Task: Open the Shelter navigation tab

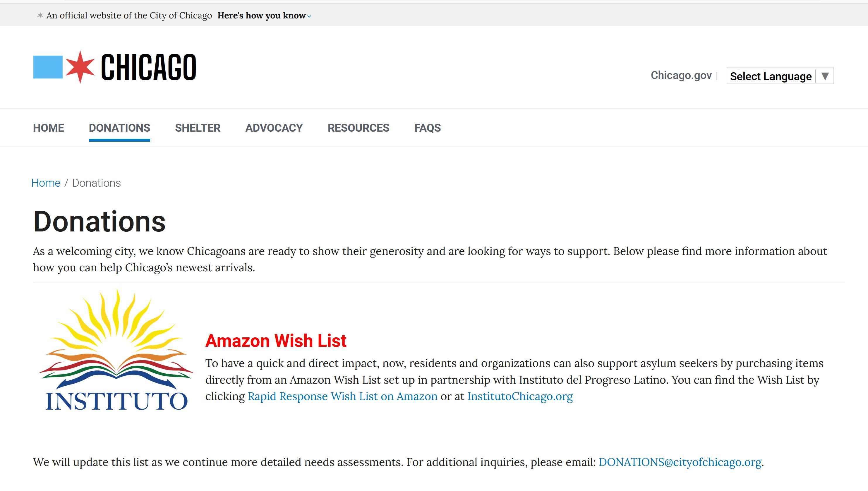Action: (198, 128)
